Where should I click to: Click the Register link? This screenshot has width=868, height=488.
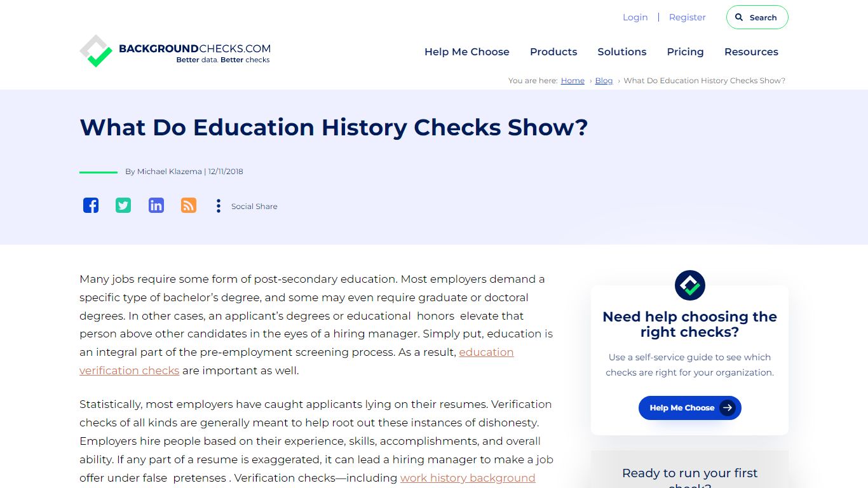[688, 17]
